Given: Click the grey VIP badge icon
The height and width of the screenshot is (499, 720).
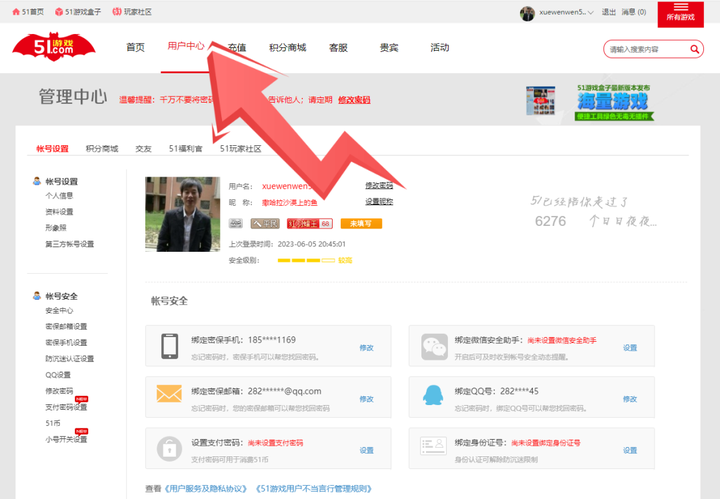Looking at the screenshot, I should coord(236,224).
